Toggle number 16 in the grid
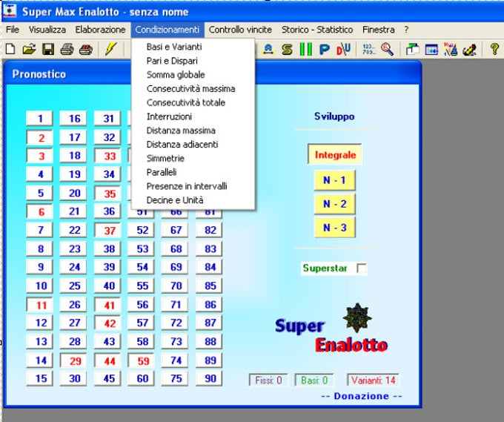The height and width of the screenshot is (422, 504). tap(73, 119)
